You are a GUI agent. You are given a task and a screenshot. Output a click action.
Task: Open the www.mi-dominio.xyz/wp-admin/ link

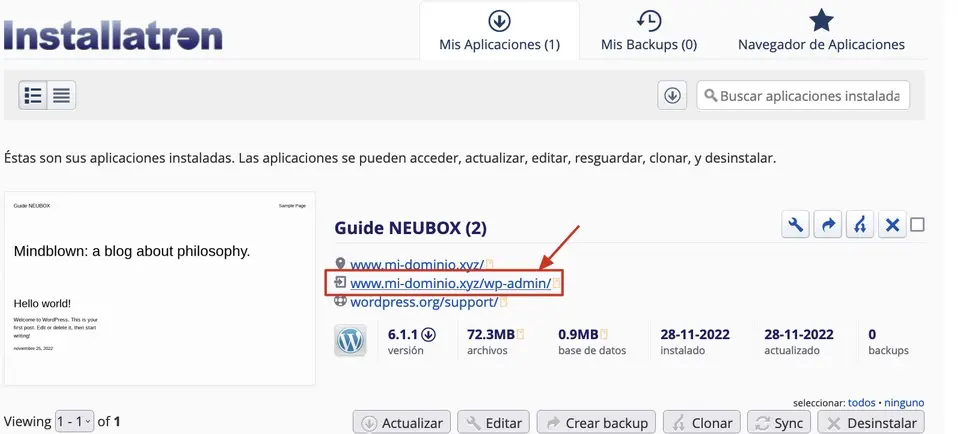(450, 283)
